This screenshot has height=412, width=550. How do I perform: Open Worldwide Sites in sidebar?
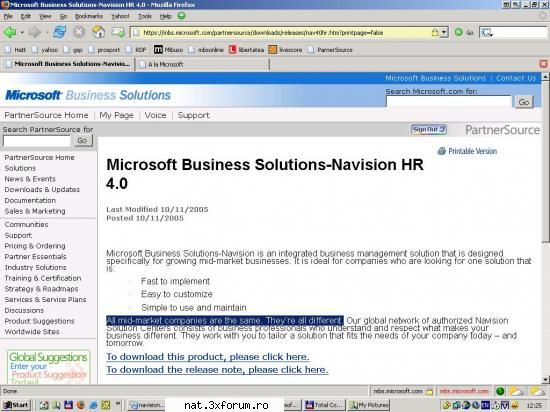pos(32,331)
